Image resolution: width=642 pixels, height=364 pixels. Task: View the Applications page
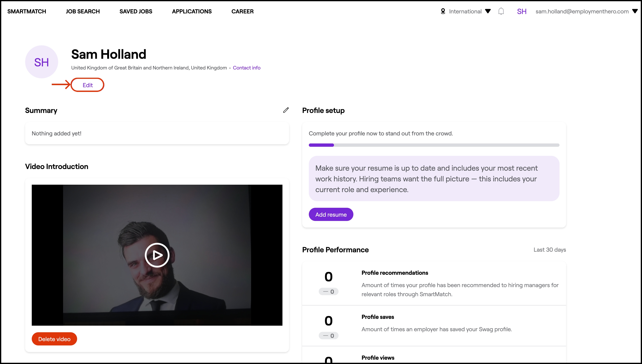(192, 11)
